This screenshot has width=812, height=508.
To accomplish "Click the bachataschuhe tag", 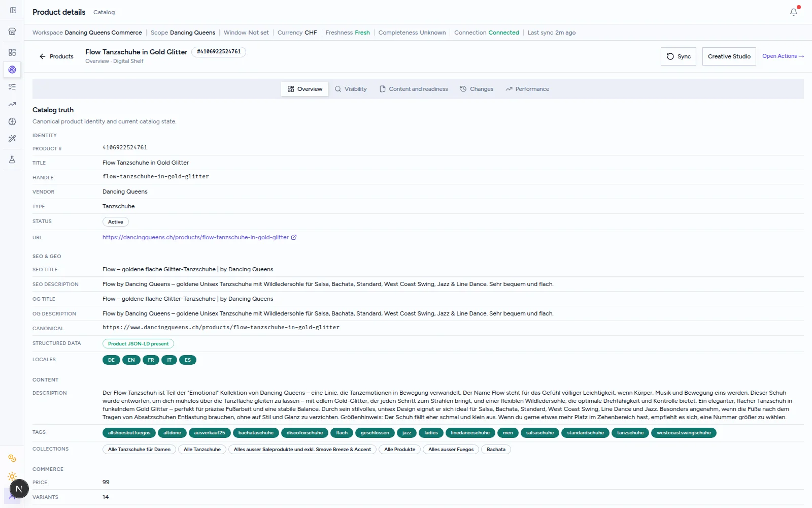I will [x=256, y=433].
